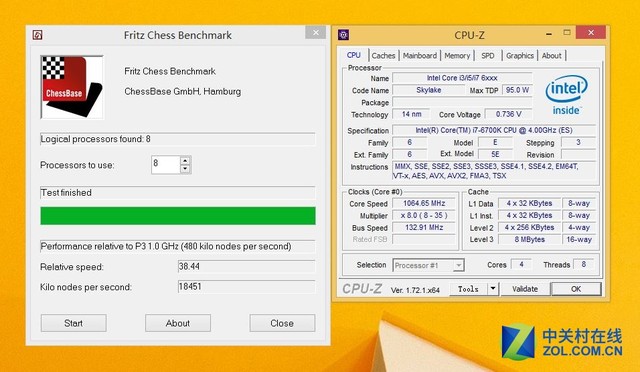Click the Processors to use number field

[166, 165]
